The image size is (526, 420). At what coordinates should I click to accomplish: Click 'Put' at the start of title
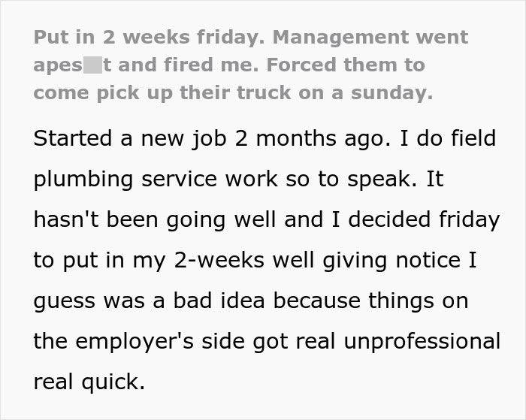[x=50, y=37]
